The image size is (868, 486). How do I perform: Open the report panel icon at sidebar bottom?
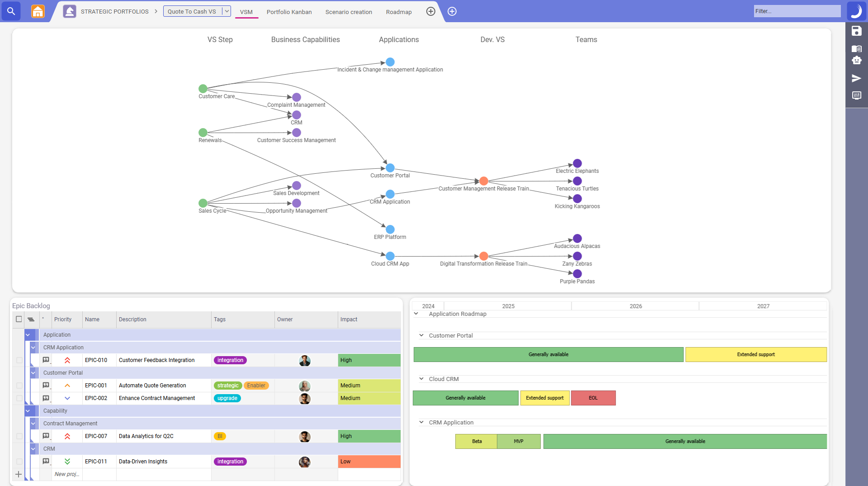point(857,95)
